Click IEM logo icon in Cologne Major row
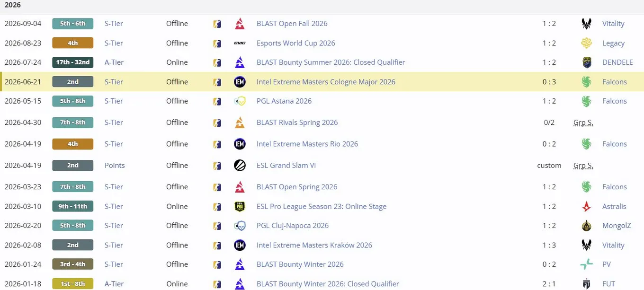 240,82
